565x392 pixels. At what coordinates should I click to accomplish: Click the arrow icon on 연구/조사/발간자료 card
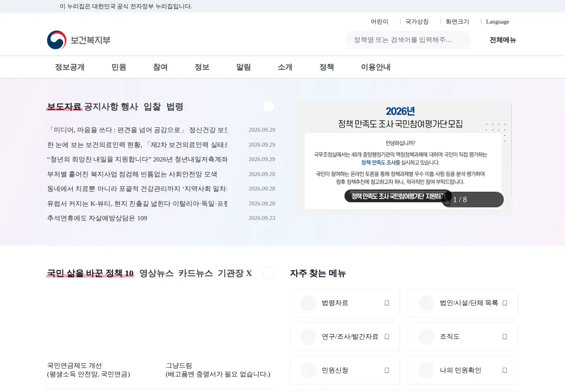[x=387, y=337]
